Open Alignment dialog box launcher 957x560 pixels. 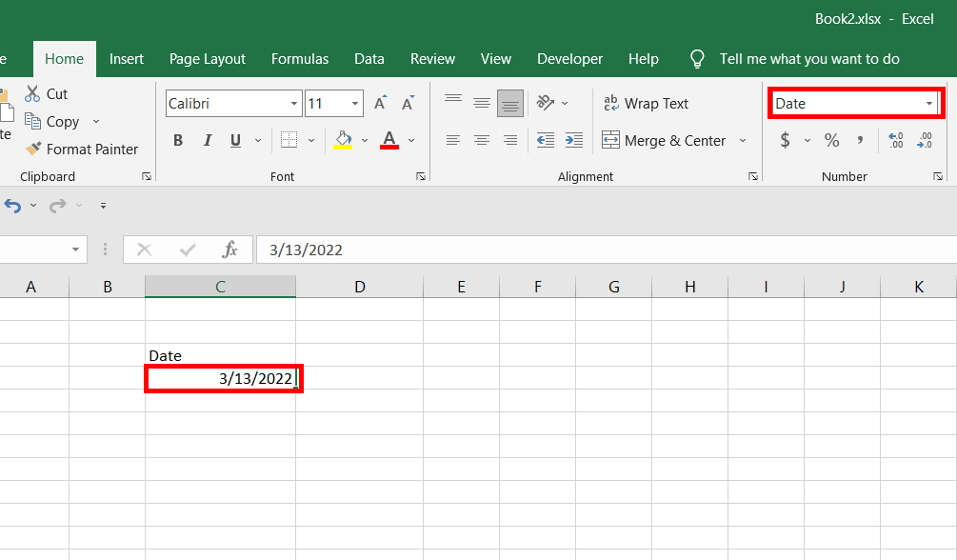click(x=753, y=176)
